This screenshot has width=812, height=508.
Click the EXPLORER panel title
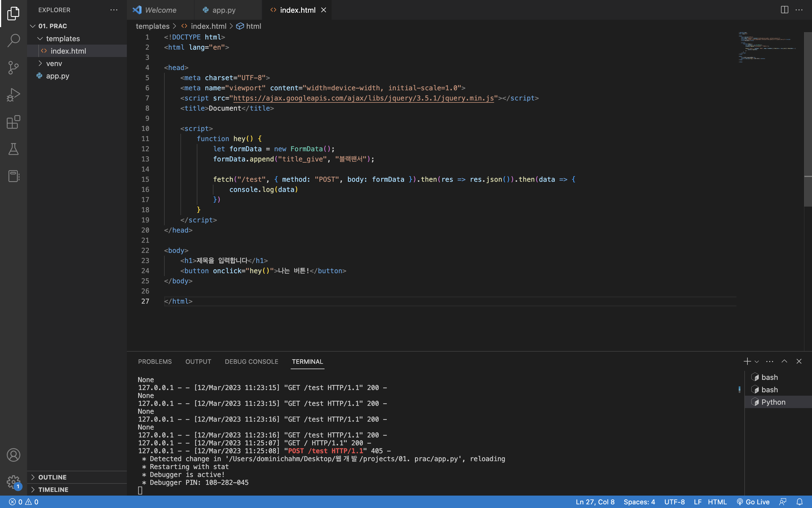[x=54, y=10]
